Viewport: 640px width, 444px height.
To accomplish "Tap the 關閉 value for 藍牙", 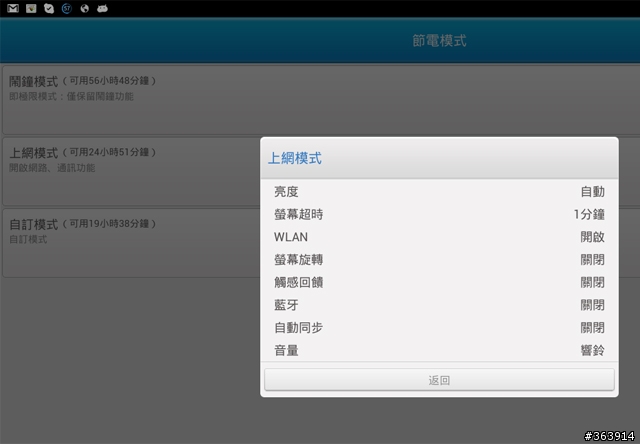I will click(x=593, y=305).
